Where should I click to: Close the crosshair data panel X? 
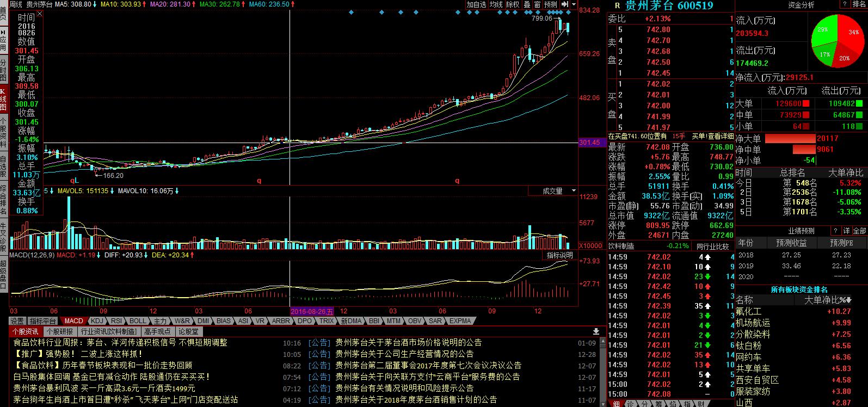click(x=40, y=14)
